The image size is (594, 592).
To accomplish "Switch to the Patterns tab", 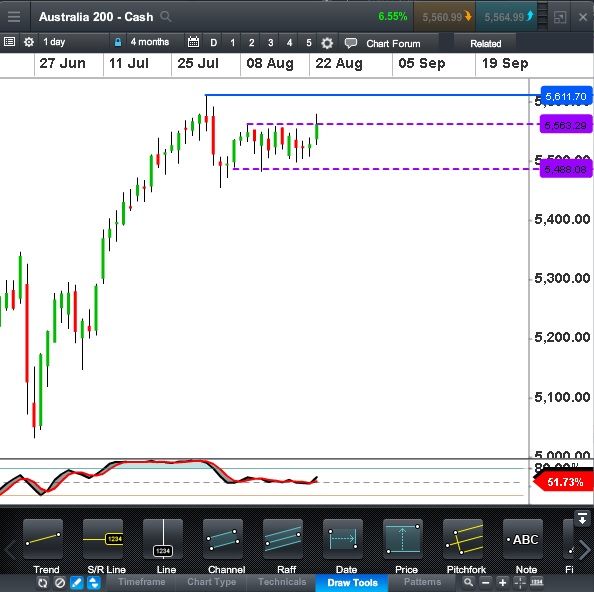I will pos(422,582).
